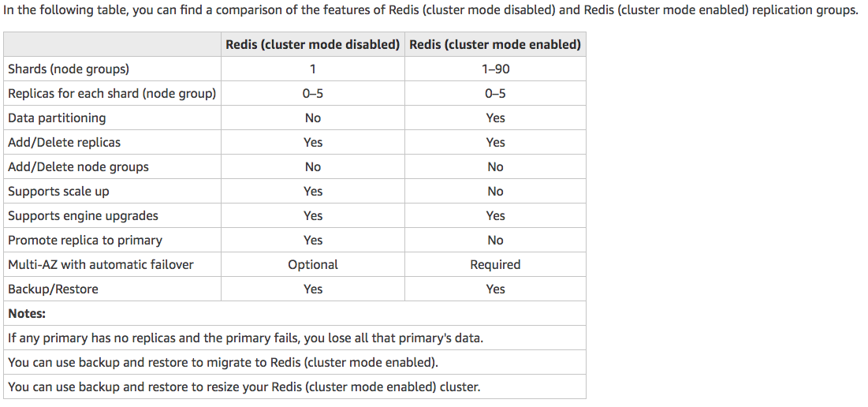Click the 'Multi-AZ with automatic failover' label

101,265
